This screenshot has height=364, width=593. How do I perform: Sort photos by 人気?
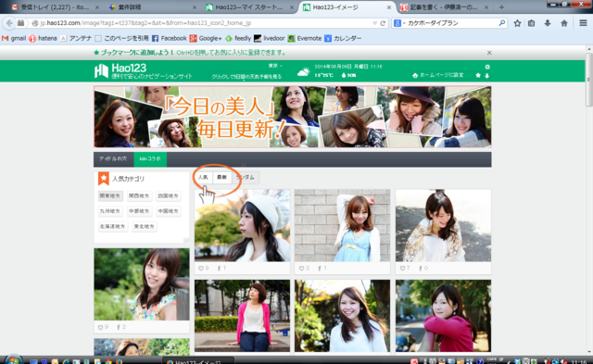(203, 177)
